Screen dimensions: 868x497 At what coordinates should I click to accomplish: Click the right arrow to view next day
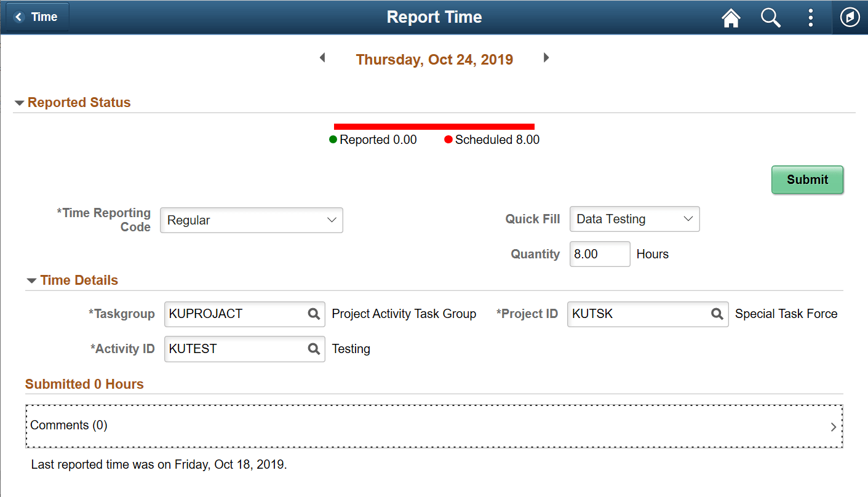point(546,57)
